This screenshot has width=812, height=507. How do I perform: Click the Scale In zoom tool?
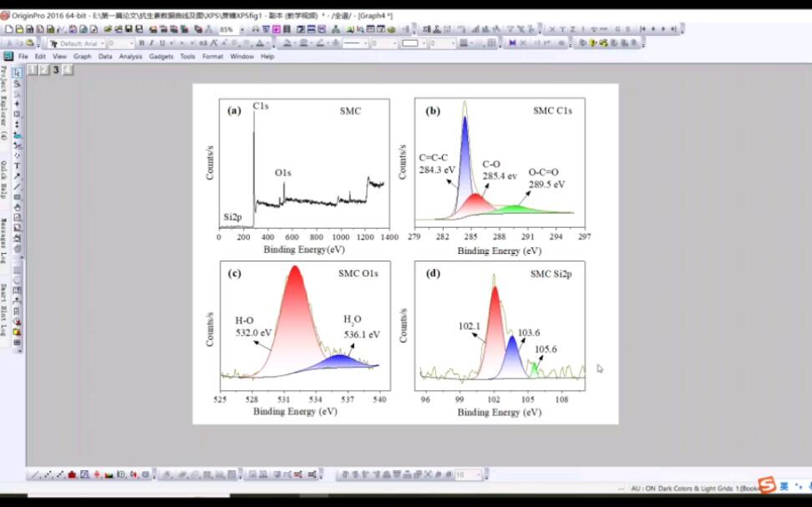[17, 84]
